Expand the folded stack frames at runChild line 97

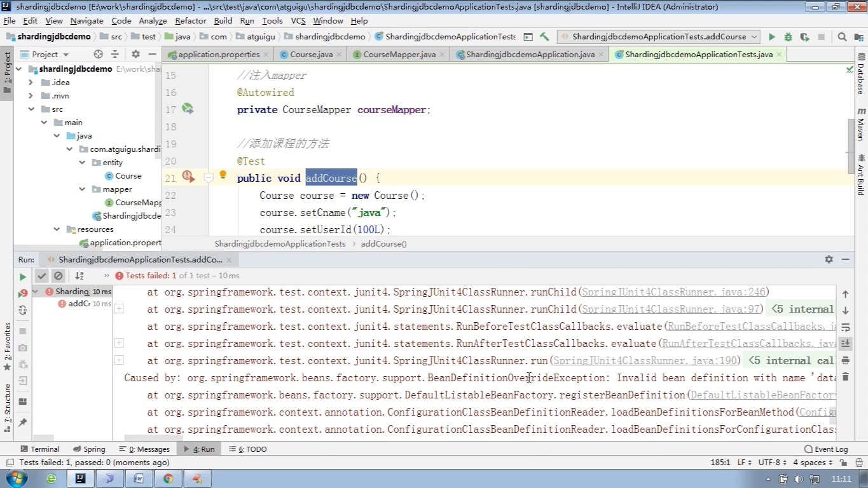tap(119, 308)
